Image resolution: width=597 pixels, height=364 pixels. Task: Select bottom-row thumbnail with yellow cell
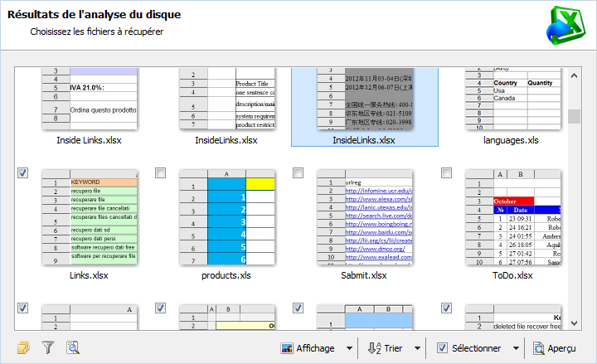coord(227,318)
